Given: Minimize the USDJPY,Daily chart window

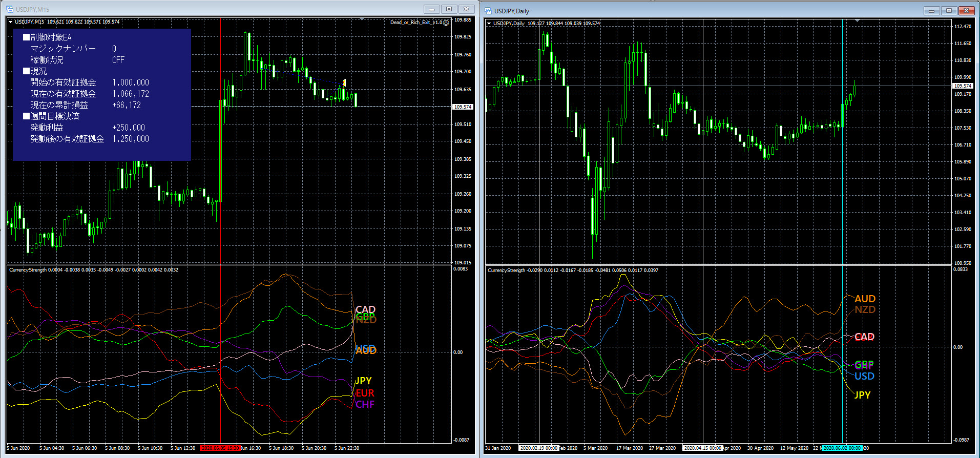Looking at the screenshot, I should (931, 11).
